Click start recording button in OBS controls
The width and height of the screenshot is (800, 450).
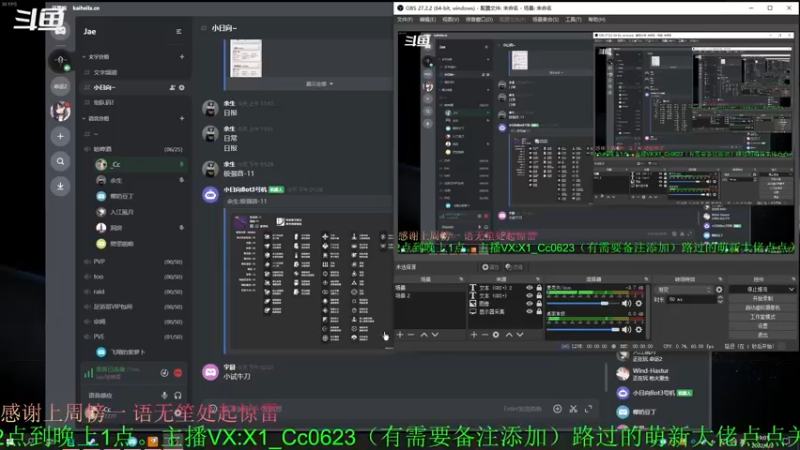coord(762,298)
